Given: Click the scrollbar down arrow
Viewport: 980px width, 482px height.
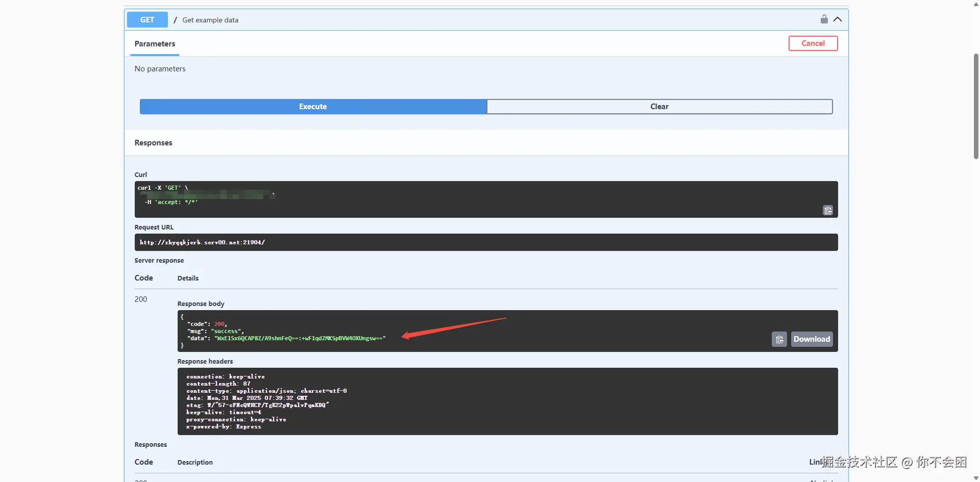Looking at the screenshot, I should [x=976, y=478].
